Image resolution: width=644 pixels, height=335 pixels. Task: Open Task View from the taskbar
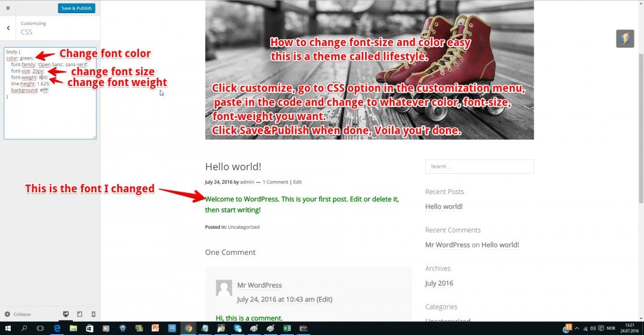tap(40, 328)
